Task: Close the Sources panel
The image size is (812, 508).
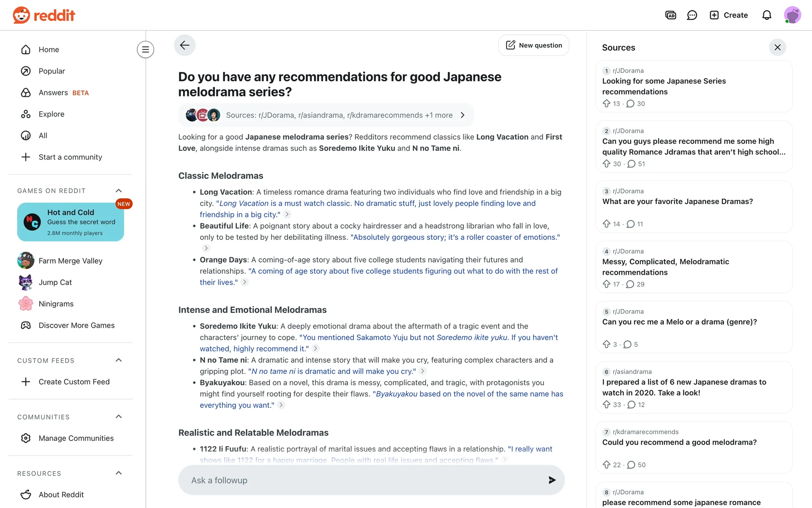Action: [777, 47]
